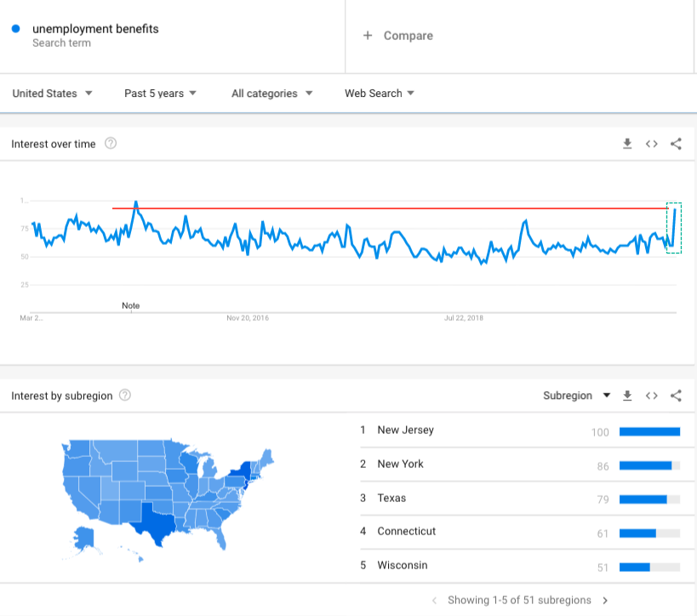Download the Interest by subregion data

pyautogui.click(x=627, y=396)
